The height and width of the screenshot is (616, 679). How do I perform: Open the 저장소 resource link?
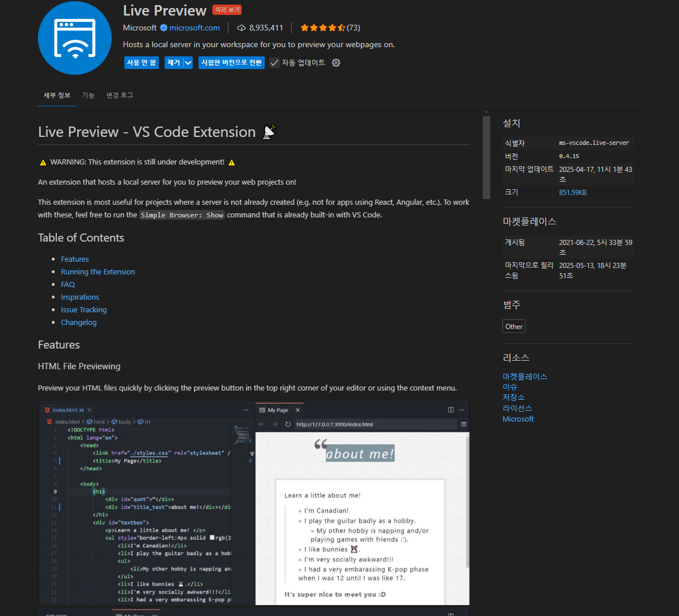pyautogui.click(x=514, y=397)
